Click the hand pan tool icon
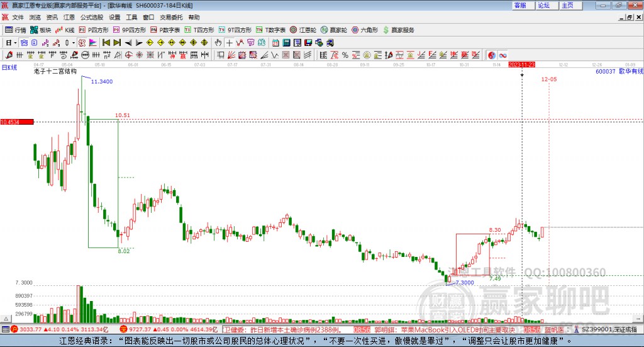The height and width of the screenshot is (347, 644). (x=218, y=43)
